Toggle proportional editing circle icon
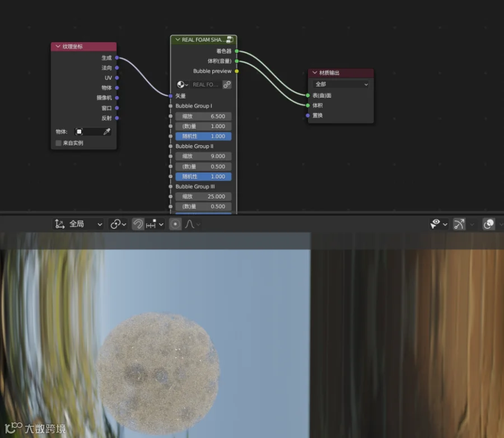Viewport: 504px width, 438px height. point(175,224)
